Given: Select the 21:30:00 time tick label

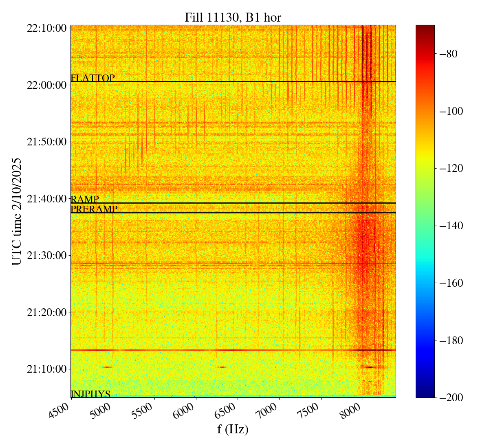Looking at the screenshot, I should click(x=46, y=255).
